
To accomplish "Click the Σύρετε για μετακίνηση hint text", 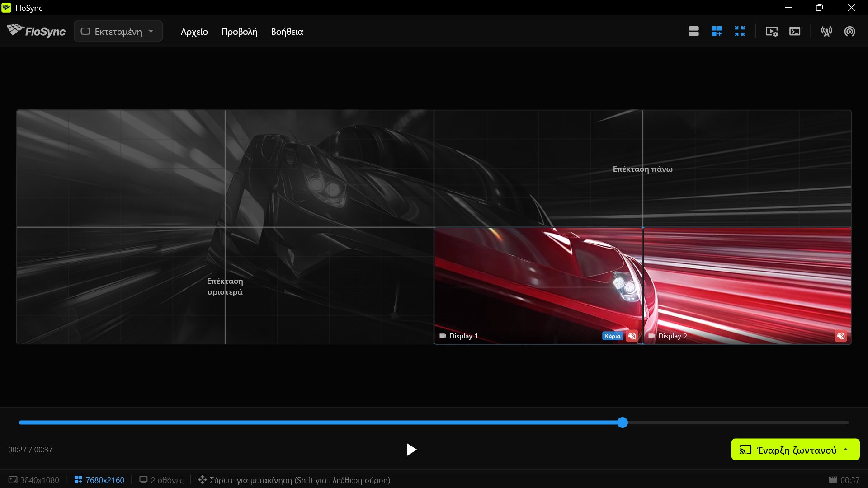I will pos(300,480).
